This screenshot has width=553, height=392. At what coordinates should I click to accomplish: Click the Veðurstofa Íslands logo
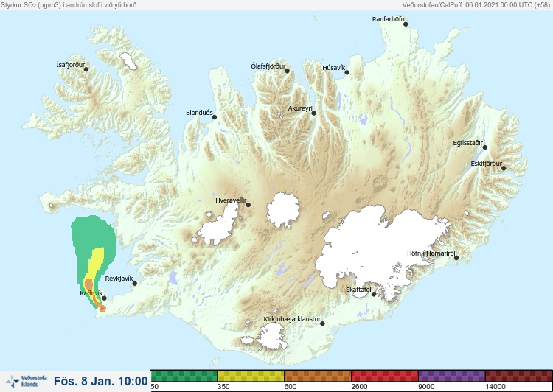click(27, 382)
